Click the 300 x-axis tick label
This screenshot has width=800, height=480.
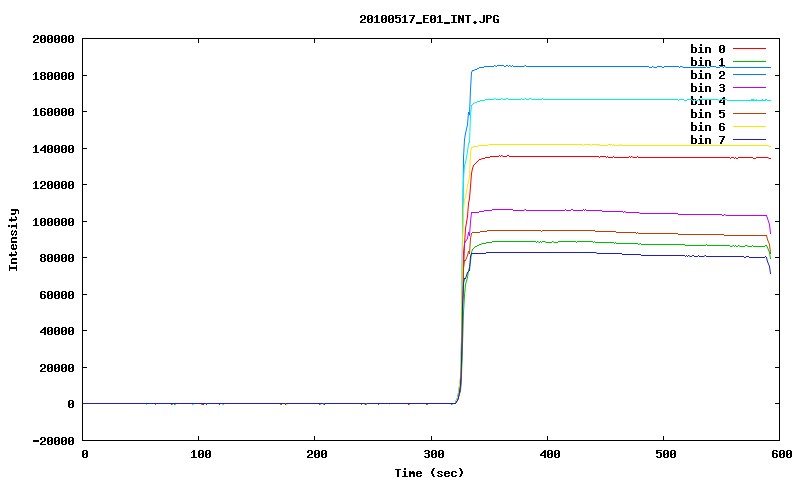point(434,454)
